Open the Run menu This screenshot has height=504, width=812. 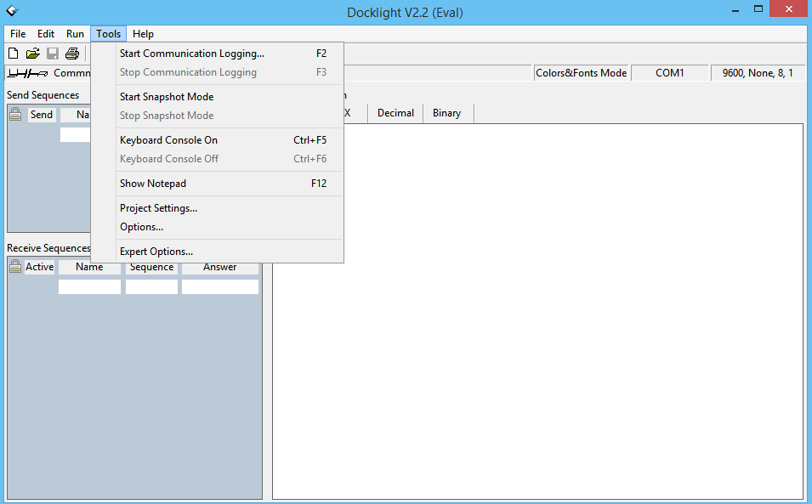click(x=75, y=34)
